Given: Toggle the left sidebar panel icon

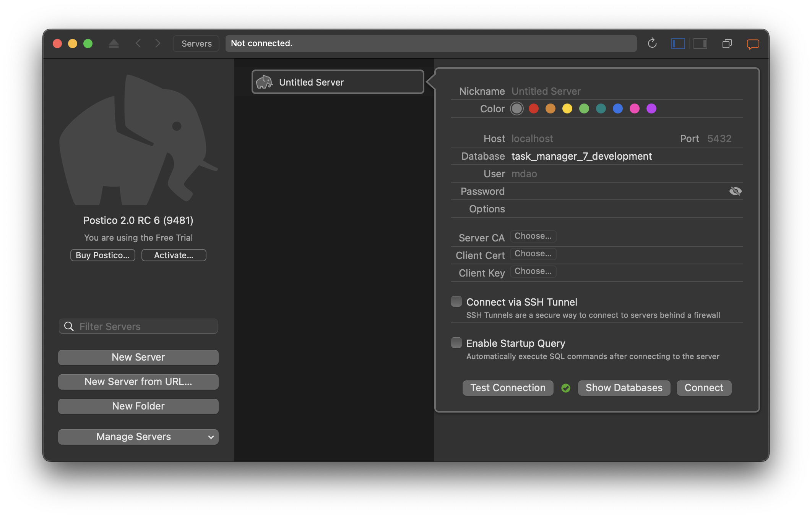Looking at the screenshot, I should (x=678, y=44).
